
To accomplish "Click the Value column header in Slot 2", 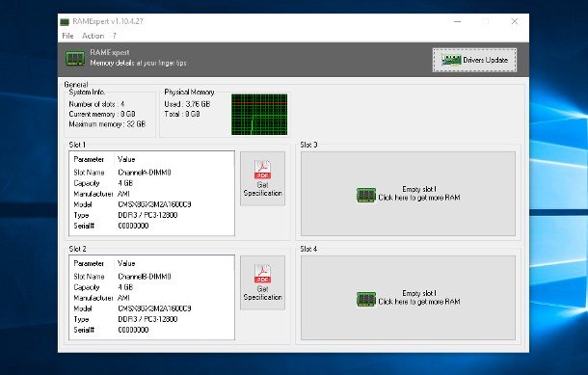I will point(174,263).
